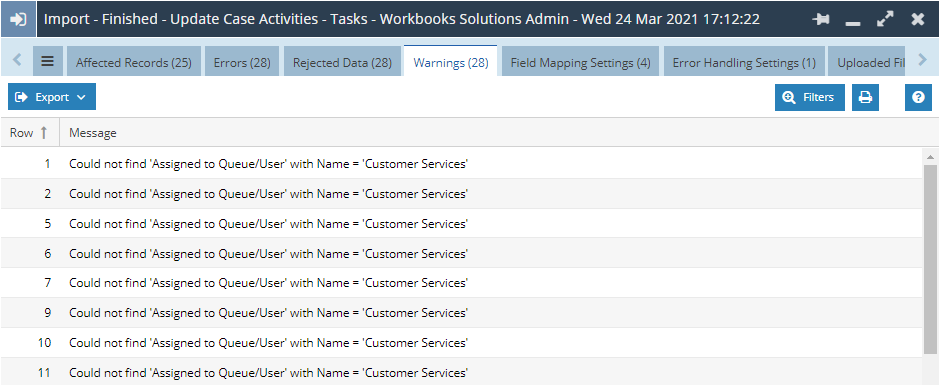Click the Export arrow icon
Image resolution: width=940 pixels, height=385 pixels.
tap(22, 97)
